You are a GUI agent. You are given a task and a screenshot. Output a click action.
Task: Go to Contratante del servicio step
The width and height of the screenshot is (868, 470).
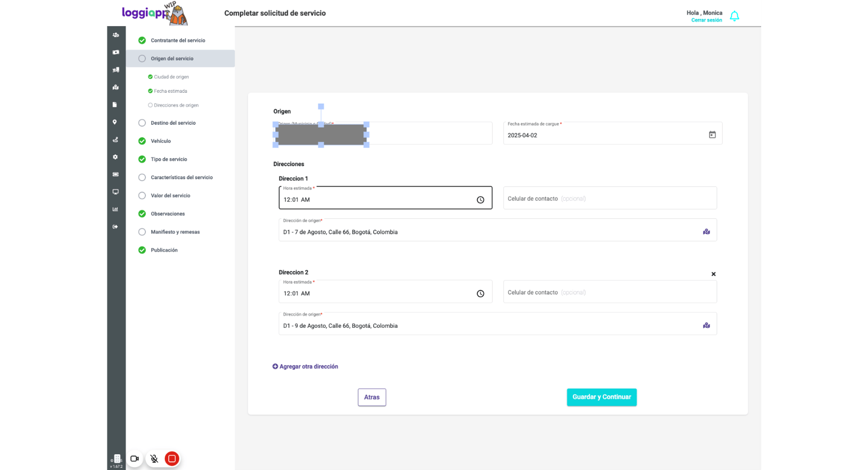pos(178,40)
